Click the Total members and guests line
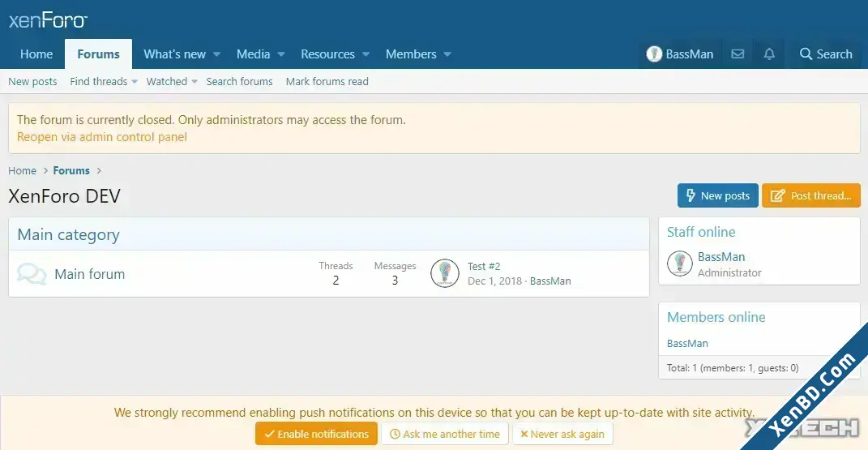 [733, 367]
